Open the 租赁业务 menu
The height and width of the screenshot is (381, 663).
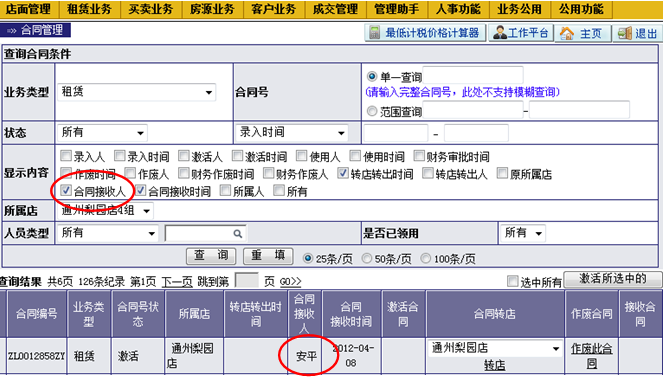[x=90, y=9]
